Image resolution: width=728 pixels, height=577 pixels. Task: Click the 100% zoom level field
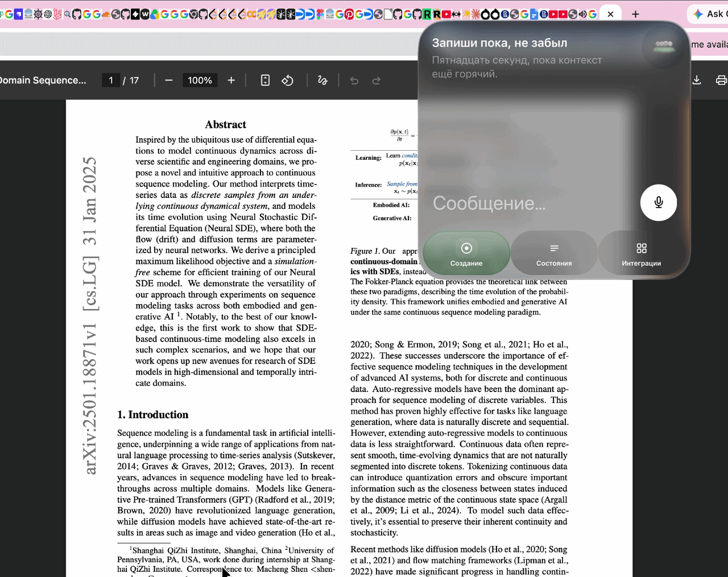pos(200,80)
